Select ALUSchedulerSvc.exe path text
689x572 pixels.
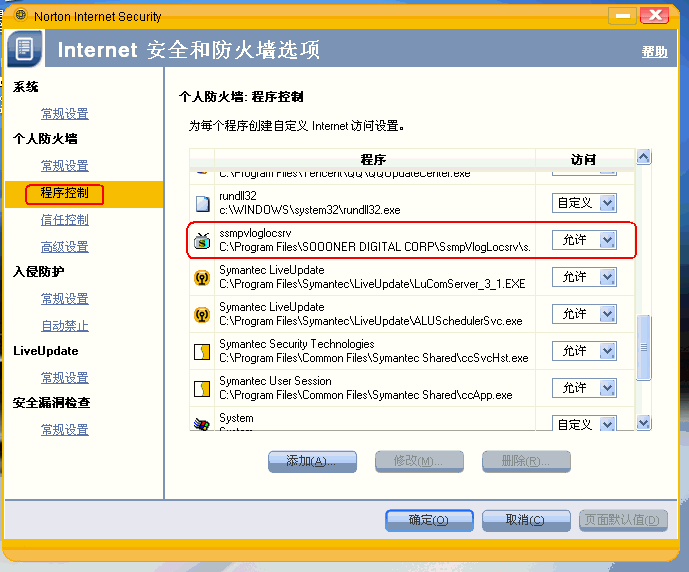(x=371, y=321)
